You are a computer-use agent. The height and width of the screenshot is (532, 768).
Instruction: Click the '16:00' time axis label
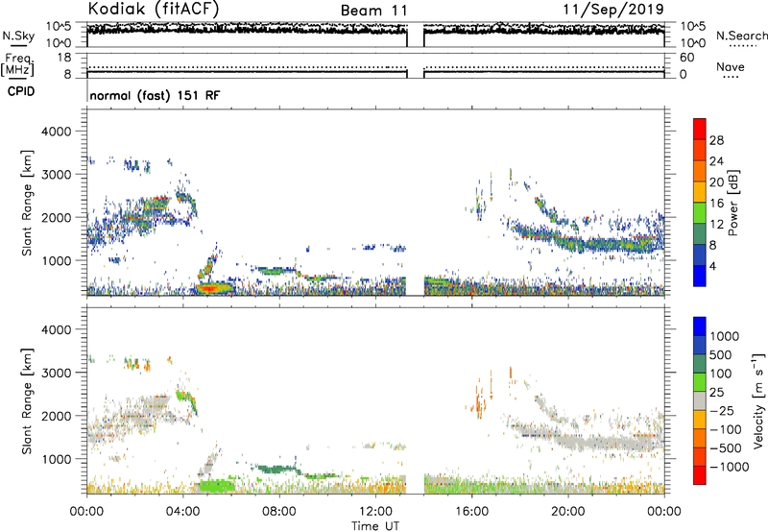(x=471, y=512)
